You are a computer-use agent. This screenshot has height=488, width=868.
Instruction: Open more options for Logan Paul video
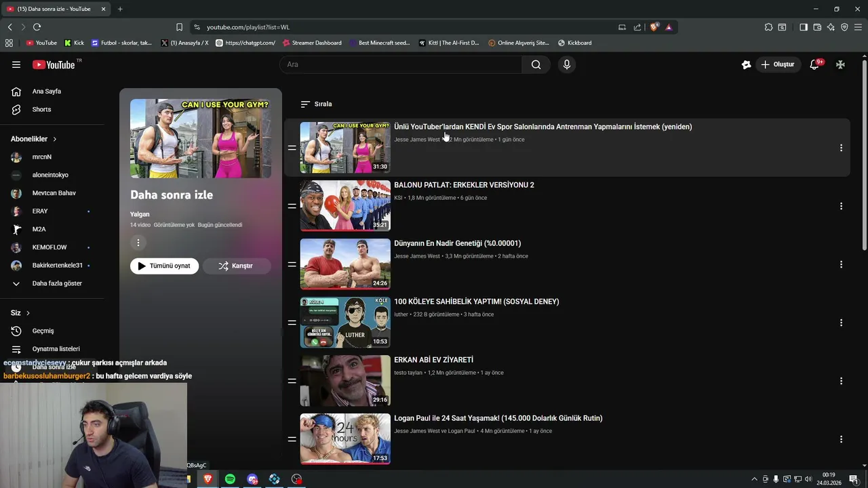point(841,439)
